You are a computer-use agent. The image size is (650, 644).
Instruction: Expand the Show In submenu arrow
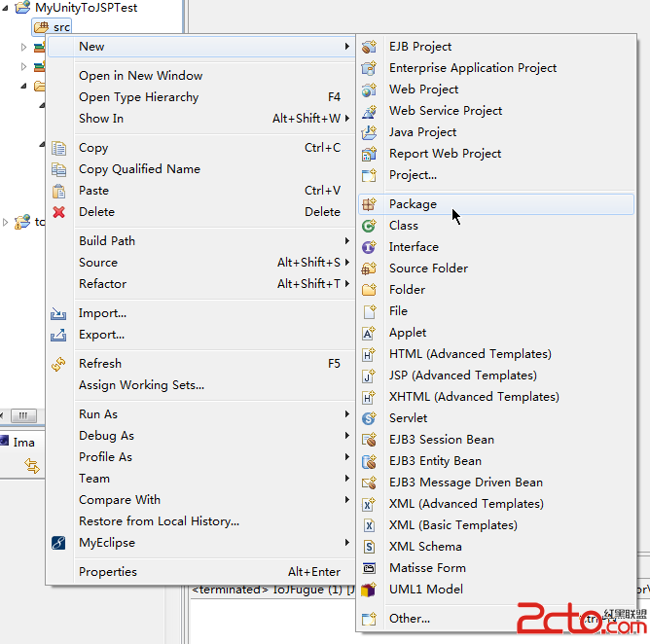pyautogui.click(x=347, y=118)
